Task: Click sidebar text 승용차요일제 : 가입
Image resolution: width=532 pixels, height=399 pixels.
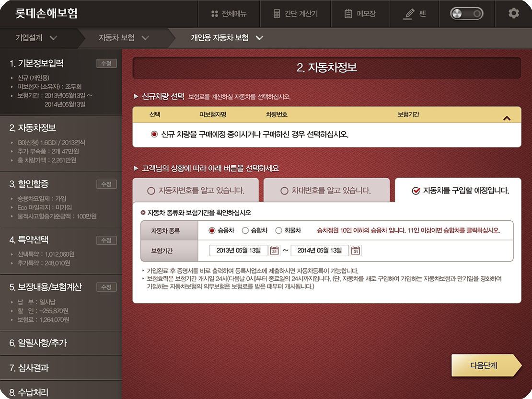Action: (x=42, y=199)
